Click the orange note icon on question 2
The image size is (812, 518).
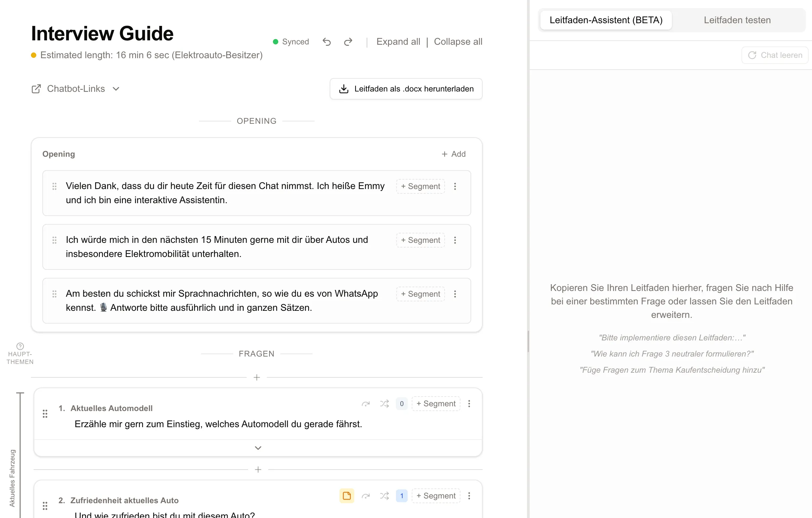[x=347, y=495]
